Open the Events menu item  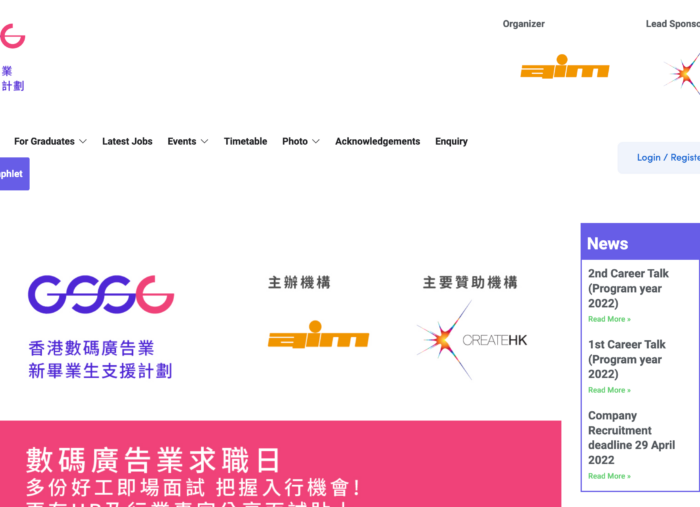point(182,141)
